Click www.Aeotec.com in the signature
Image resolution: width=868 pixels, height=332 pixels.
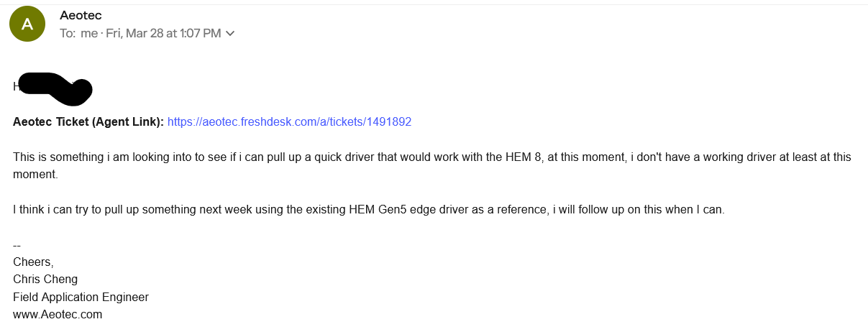58,314
